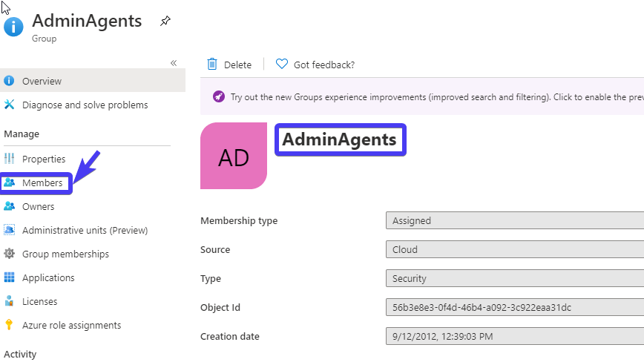Click the AdminAgents group name heading
Screen dimensions: 644x362
tap(339, 139)
